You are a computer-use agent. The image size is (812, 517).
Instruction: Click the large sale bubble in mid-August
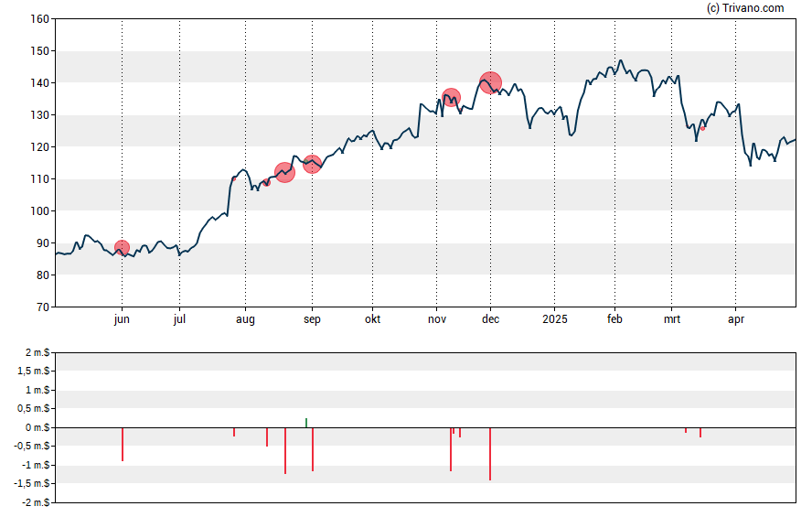[284, 173]
